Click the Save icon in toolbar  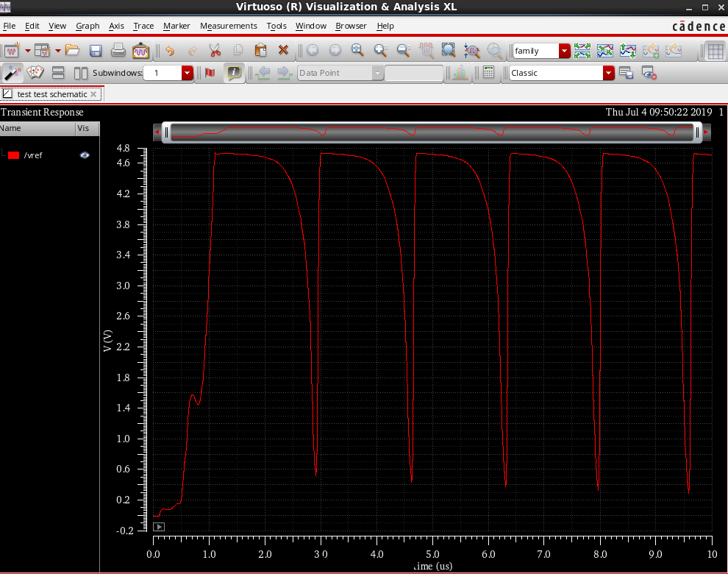click(x=95, y=51)
